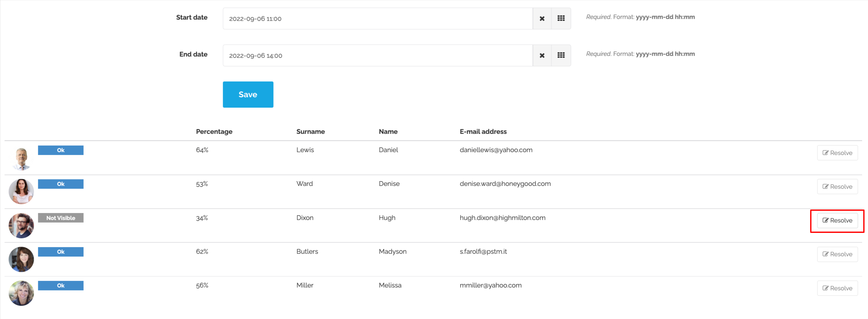Open Madyson Butlers profile photo
This screenshot has width=868, height=319.
[x=21, y=259]
